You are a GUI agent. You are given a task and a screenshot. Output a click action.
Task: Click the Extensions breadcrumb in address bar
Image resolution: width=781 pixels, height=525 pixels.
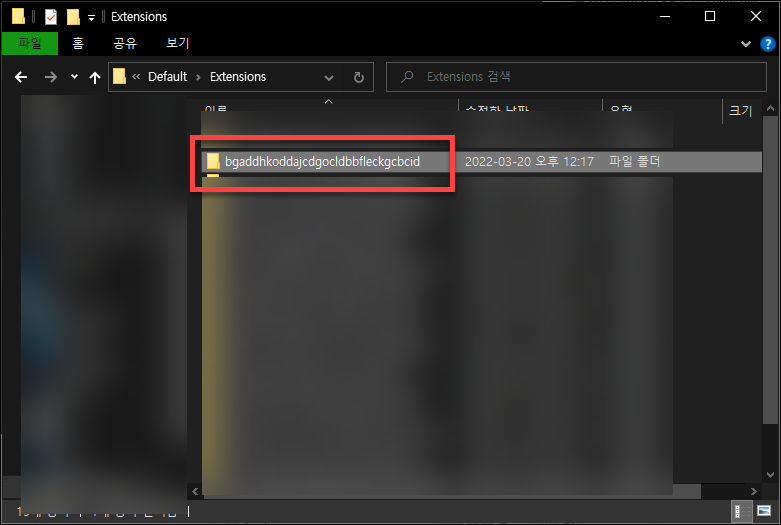(x=238, y=77)
